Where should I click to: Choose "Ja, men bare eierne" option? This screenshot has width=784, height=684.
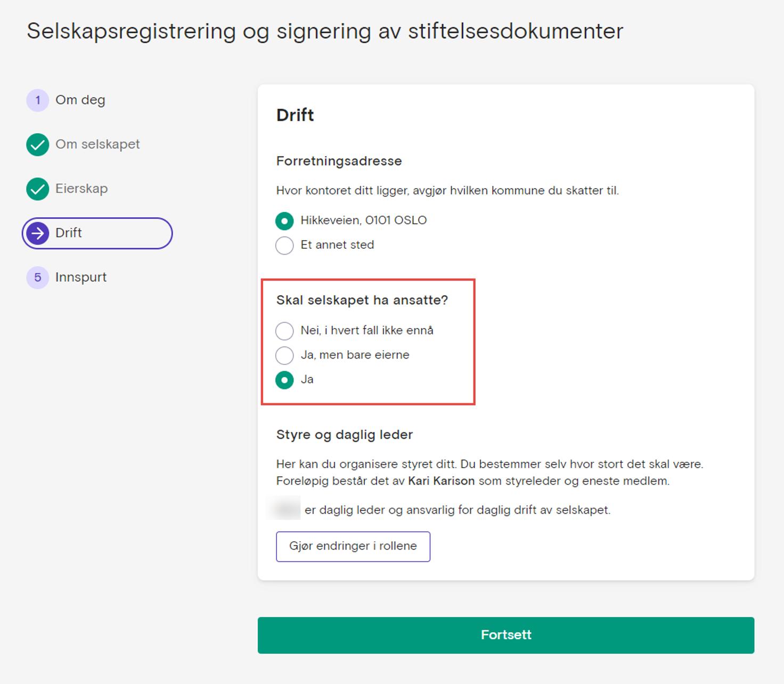click(285, 355)
